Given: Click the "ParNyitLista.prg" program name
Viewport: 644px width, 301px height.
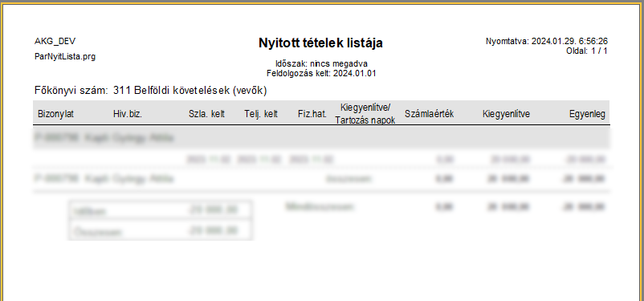Looking at the screenshot, I should 65,57.
